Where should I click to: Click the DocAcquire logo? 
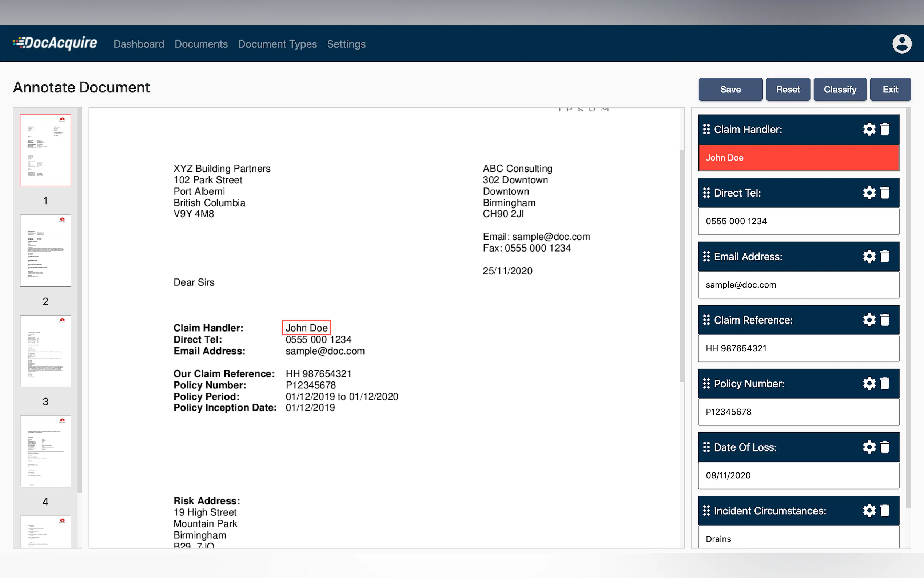tap(55, 43)
